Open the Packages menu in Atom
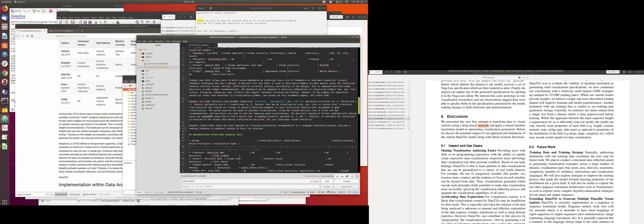This screenshot has height=224, width=644. (x=176, y=41)
